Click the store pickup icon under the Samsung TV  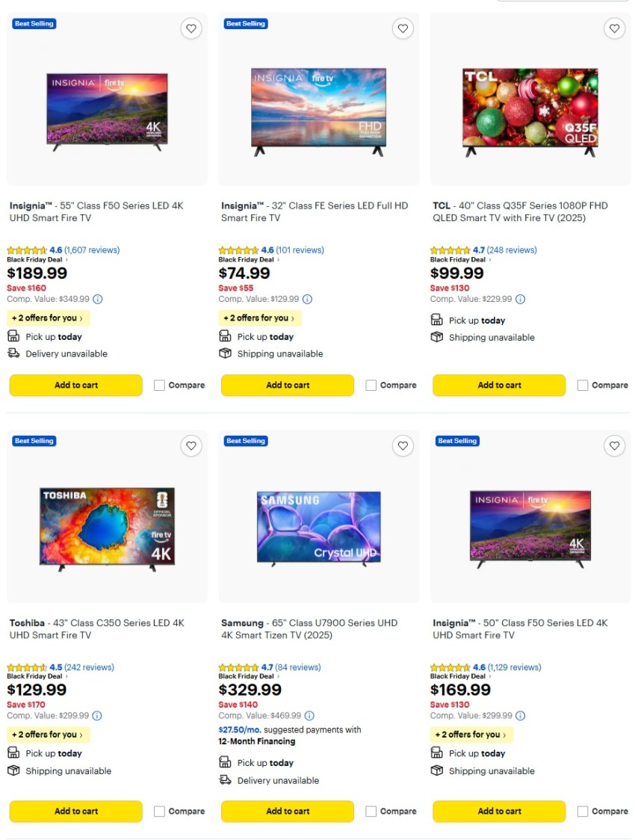click(223, 762)
